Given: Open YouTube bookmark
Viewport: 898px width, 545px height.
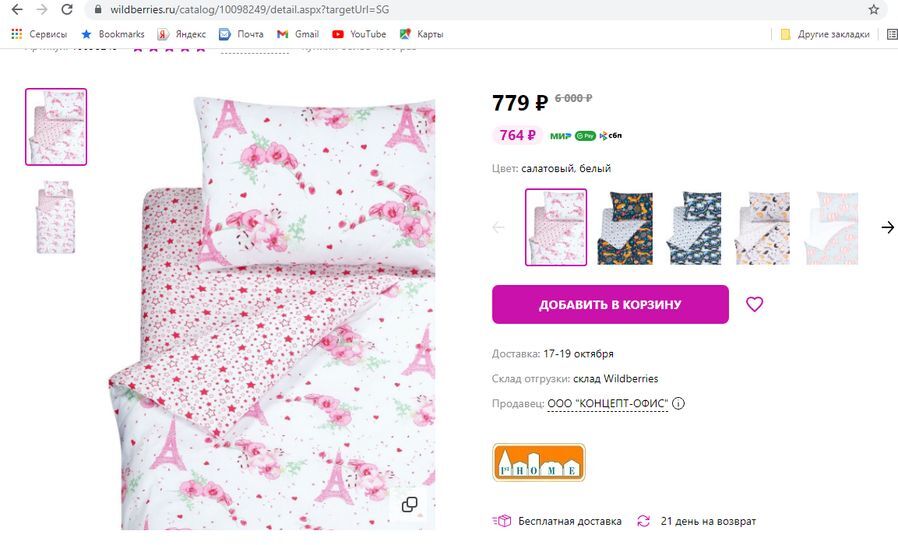Looking at the screenshot, I should [x=359, y=34].
